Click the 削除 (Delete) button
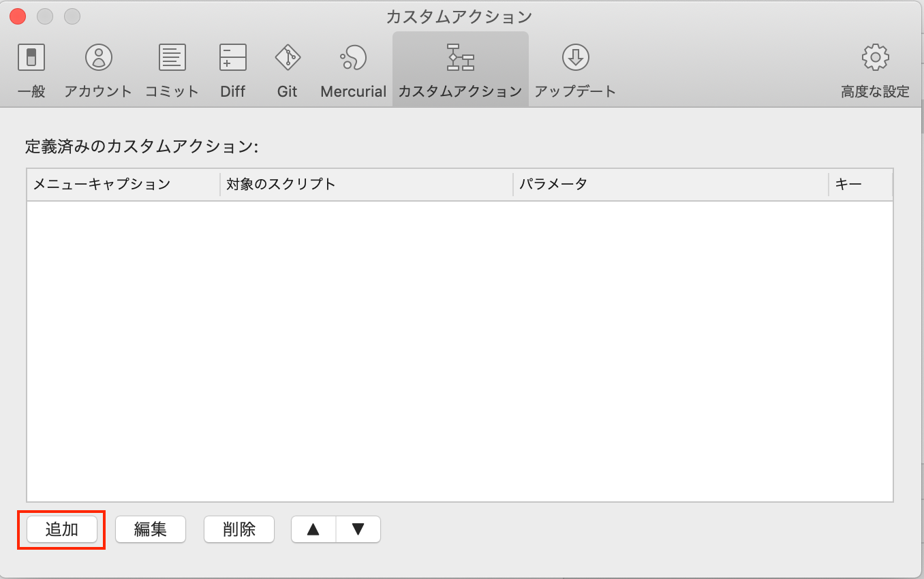924x579 pixels. coord(238,529)
